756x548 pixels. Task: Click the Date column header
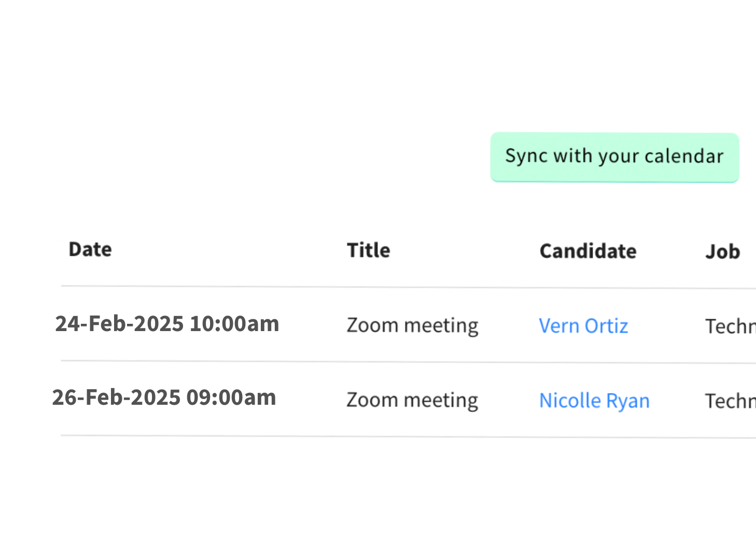90,250
